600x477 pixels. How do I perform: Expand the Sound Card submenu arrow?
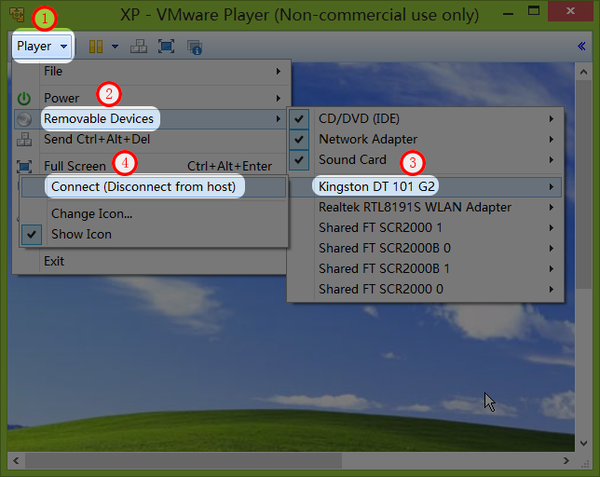[551, 160]
